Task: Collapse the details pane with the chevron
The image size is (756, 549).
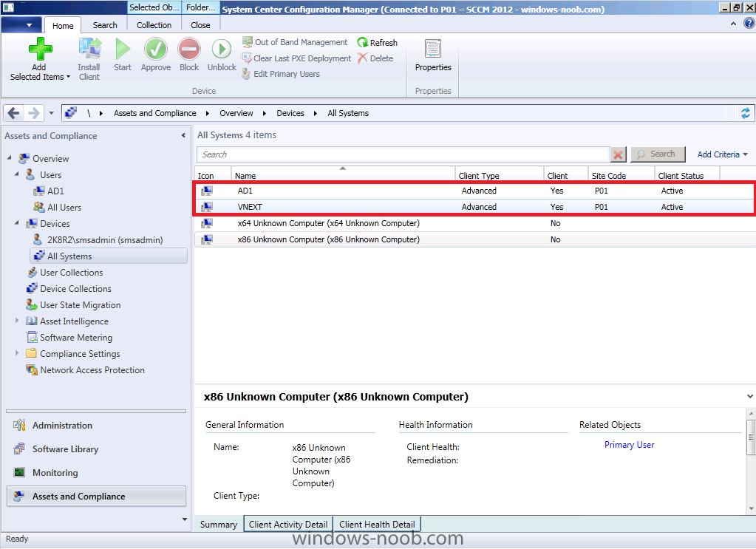Action: coord(750,396)
